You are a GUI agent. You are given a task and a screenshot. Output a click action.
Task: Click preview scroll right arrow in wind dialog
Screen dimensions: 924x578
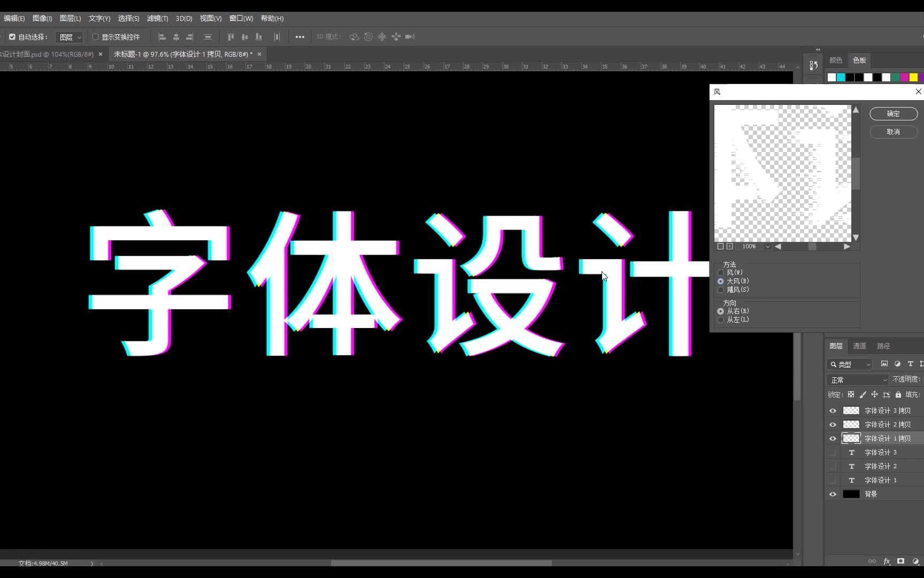[846, 246]
